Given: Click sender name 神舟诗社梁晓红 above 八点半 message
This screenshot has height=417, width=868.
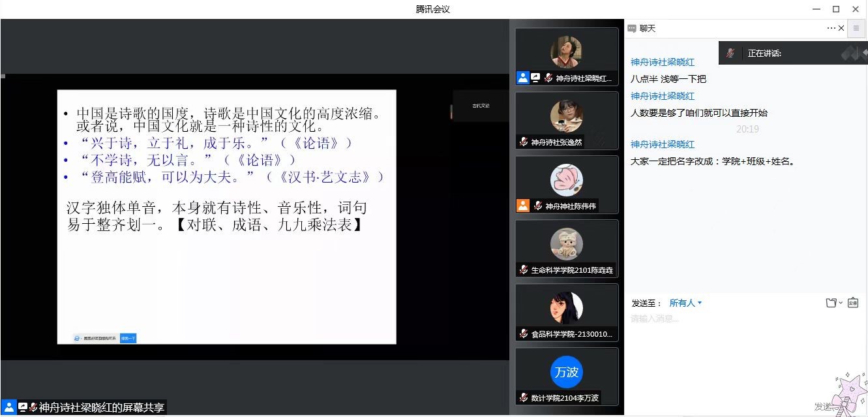Looking at the screenshot, I should 662,62.
